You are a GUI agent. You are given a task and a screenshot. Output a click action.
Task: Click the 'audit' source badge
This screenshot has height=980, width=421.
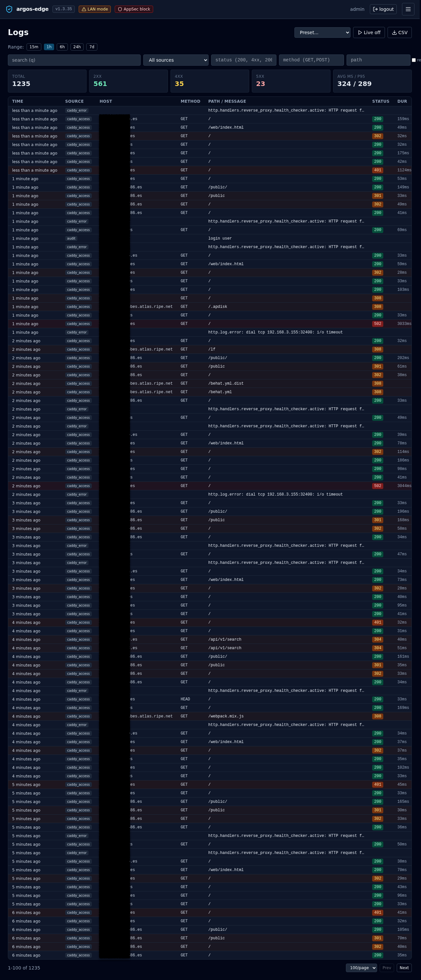71,239
